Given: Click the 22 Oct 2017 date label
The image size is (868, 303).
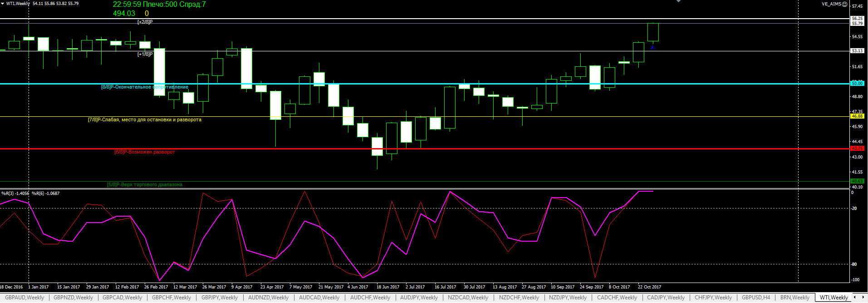Looking at the screenshot, I should 649,287.
